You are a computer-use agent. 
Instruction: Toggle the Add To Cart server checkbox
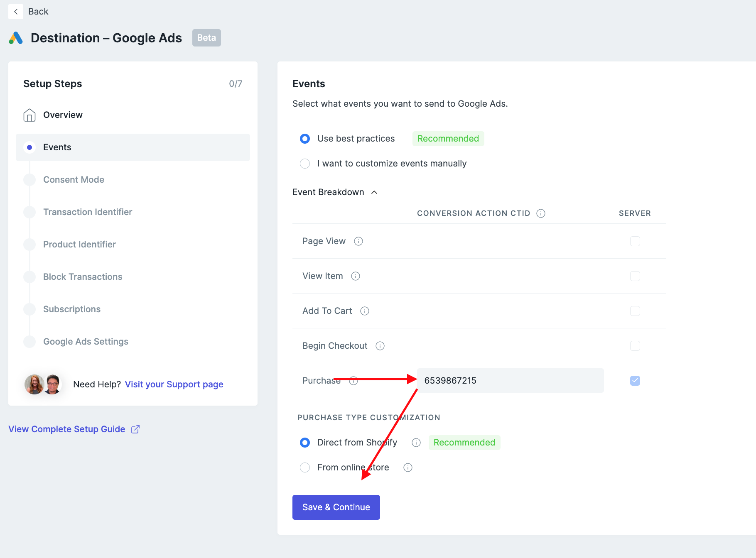635,311
